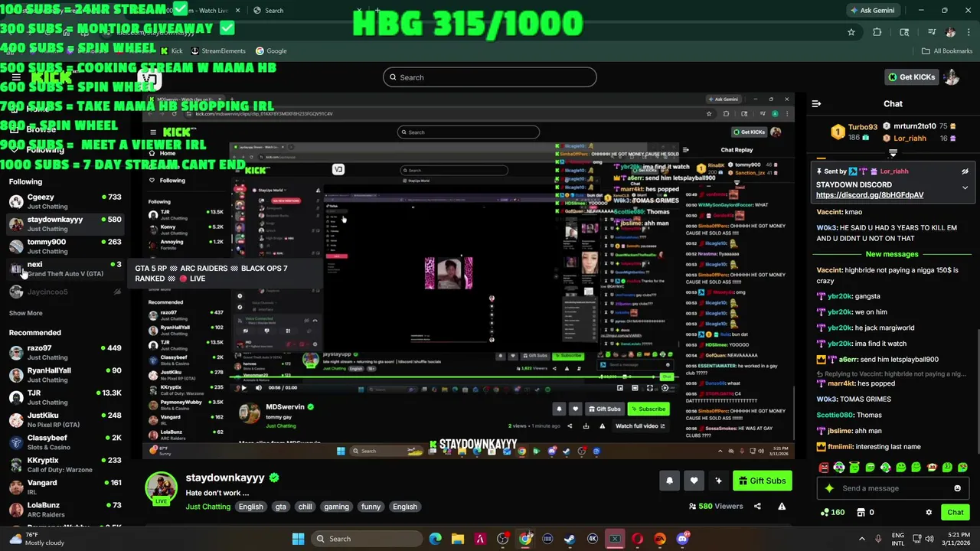Share the stream via share icon

757,506
